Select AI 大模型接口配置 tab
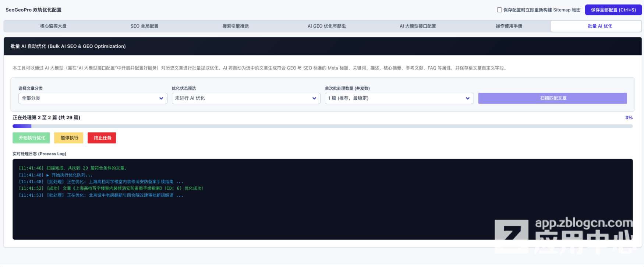The width and height of the screenshot is (644, 267). click(418, 26)
